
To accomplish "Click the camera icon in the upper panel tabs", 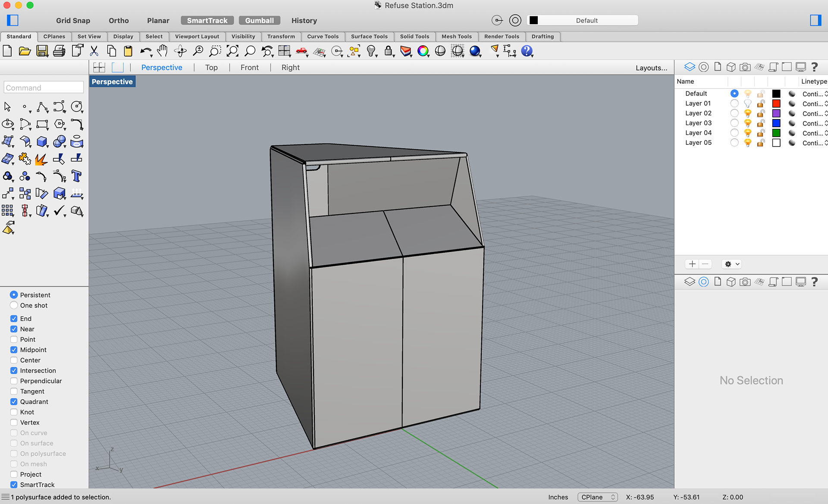I will (x=745, y=67).
